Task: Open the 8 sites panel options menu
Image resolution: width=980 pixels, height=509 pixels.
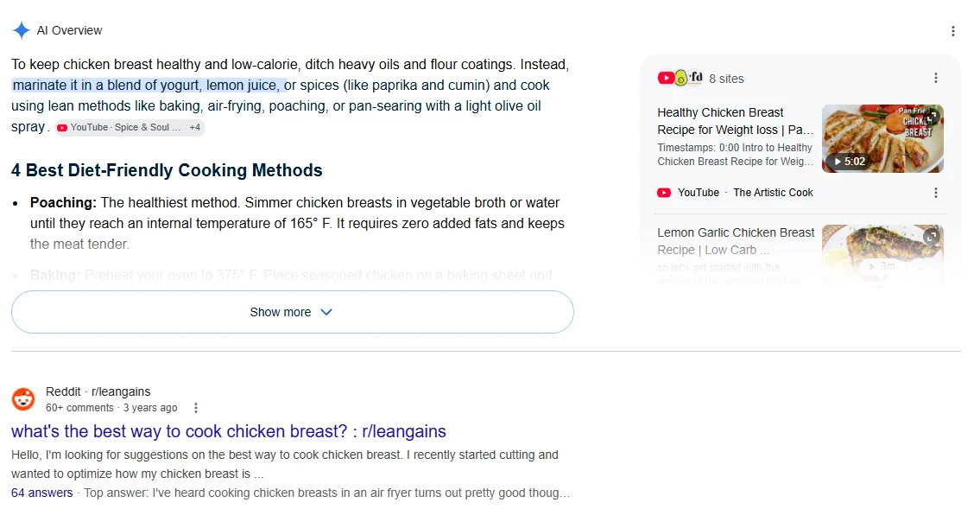Action: (935, 78)
